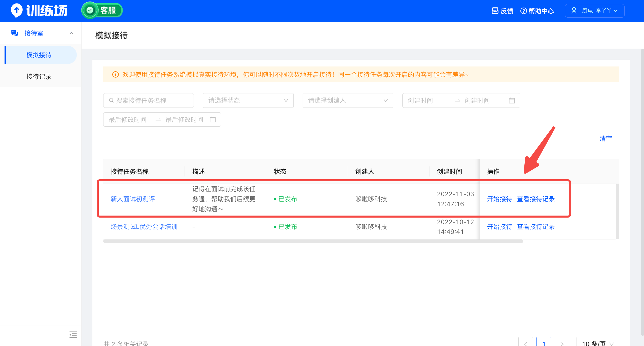Click the 操作 column header
The image size is (644, 346).
[493, 171]
